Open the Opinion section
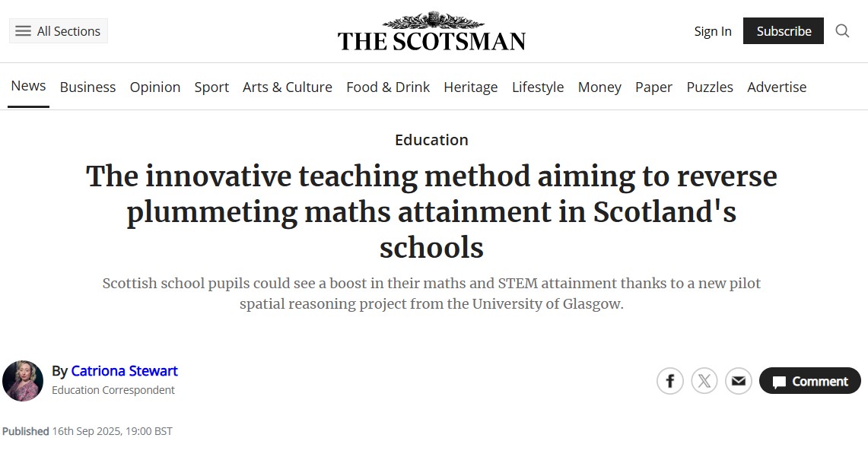 pos(155,87)
